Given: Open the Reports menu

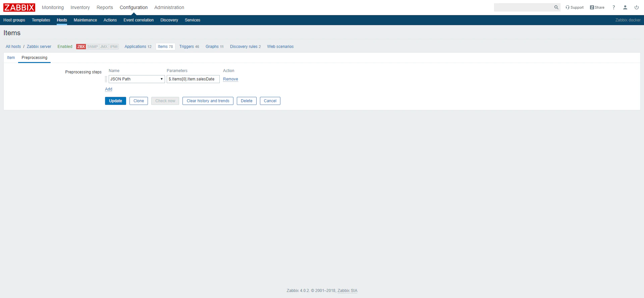Looking at the screenshot, I should point(105,7).
